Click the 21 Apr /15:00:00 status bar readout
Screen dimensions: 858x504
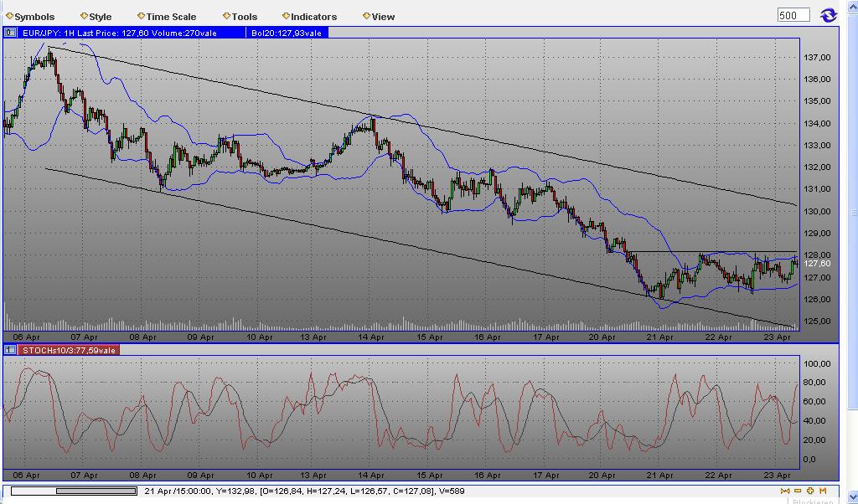[178, 491]
